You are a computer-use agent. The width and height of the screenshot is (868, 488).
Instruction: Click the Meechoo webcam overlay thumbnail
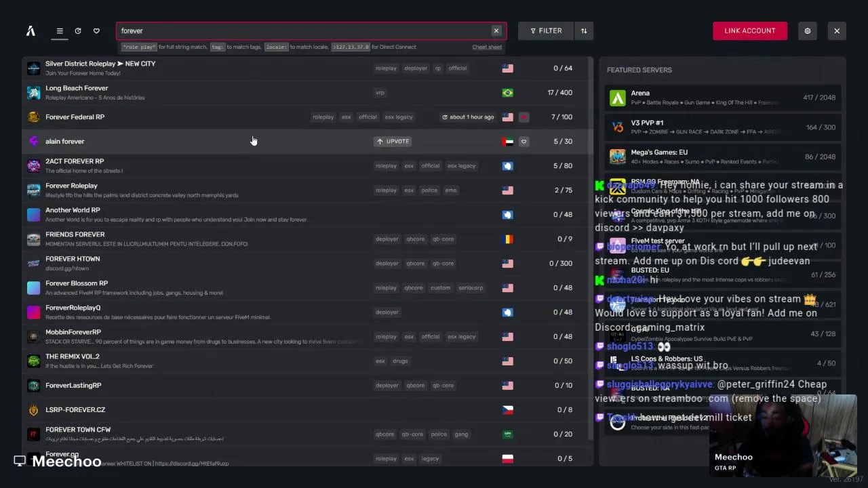click(783, 435)
